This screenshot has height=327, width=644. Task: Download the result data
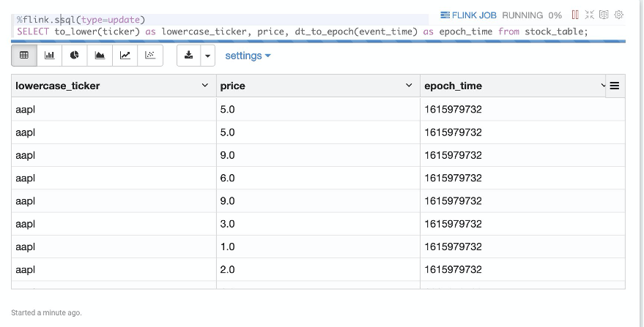188,56
